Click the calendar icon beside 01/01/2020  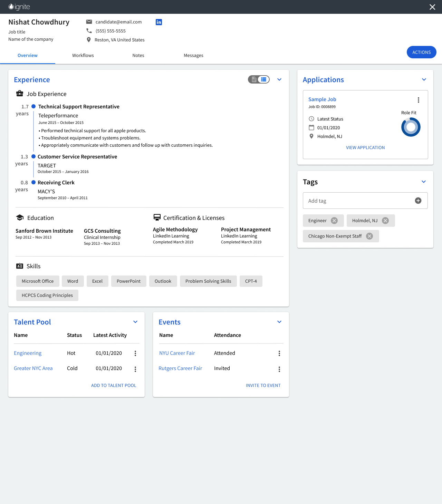(x=311, y=127)
